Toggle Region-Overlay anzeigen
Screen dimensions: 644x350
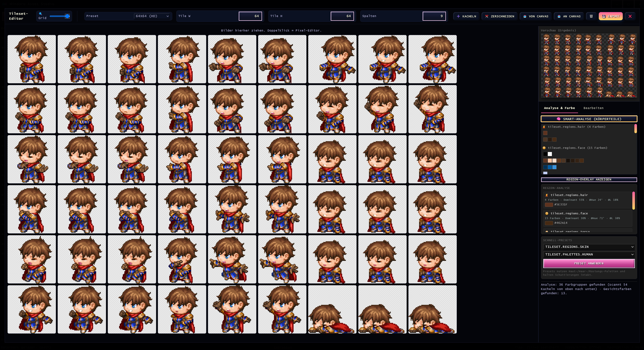589,179
